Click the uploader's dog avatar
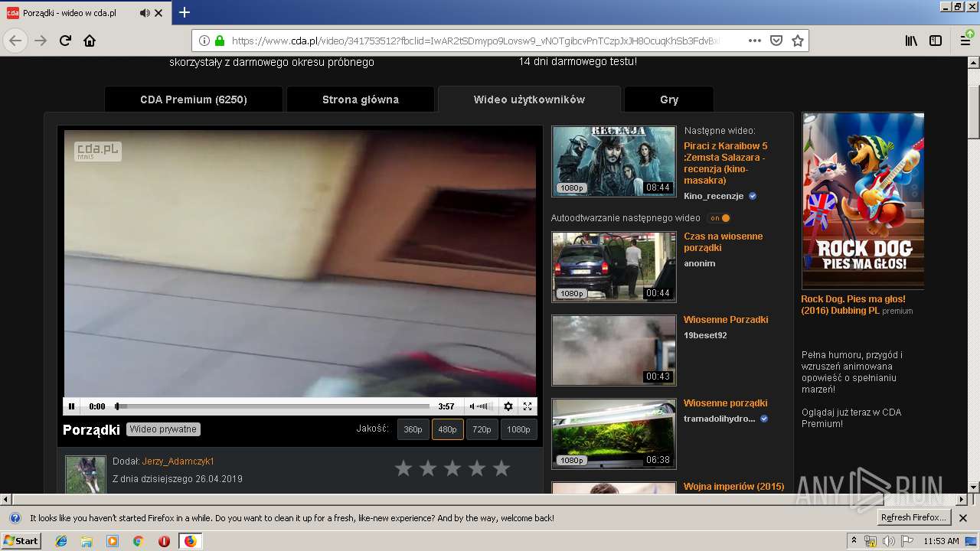This screenshot has height=551, width=980. point(85,474)
